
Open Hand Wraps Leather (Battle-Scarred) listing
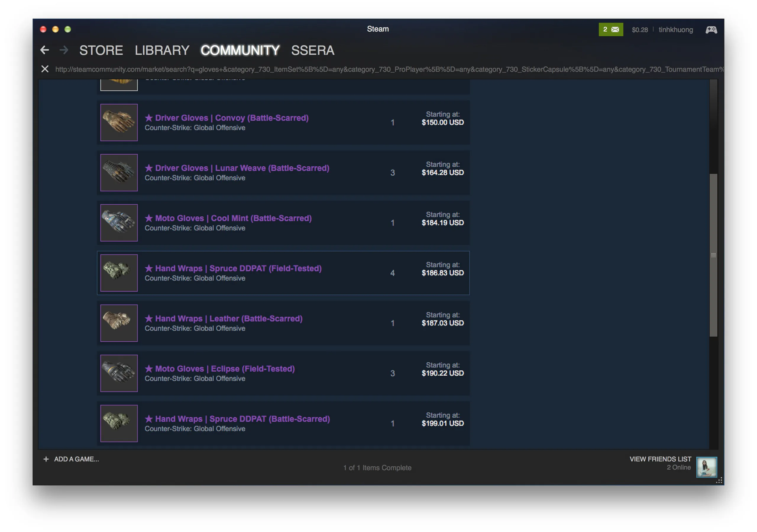click(283, 323)
